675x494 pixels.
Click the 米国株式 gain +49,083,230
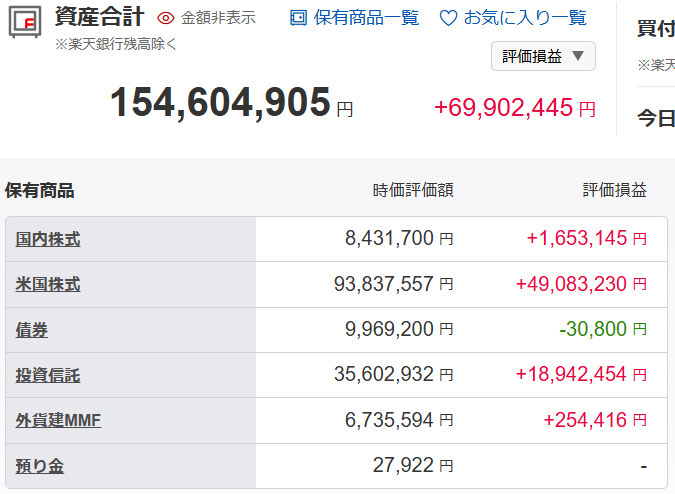(x=571, y=285)
